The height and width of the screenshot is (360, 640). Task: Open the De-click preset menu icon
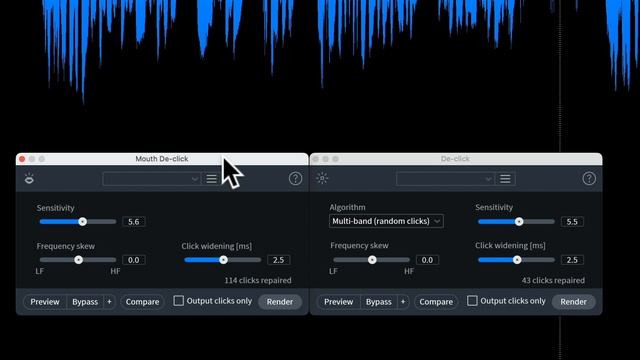click(505, 179)
